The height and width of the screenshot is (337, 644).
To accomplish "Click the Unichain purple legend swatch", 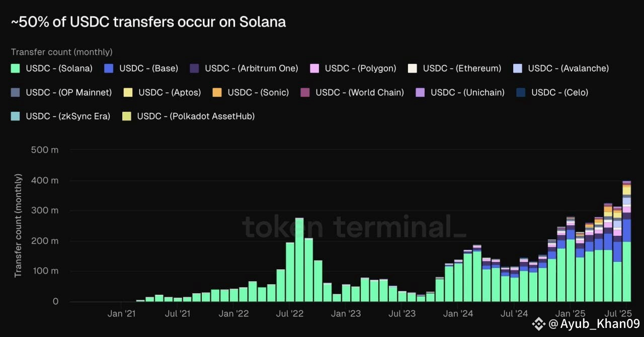I will (420, 92).
